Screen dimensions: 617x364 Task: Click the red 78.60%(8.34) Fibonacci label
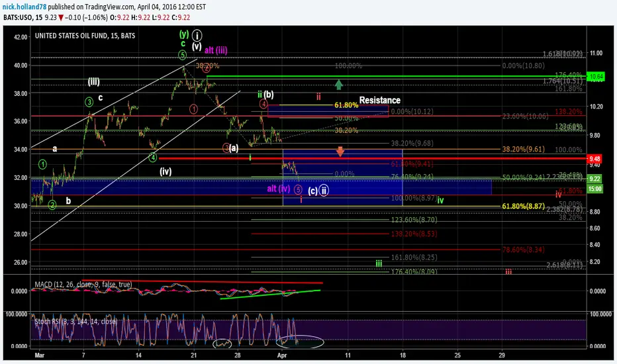pyautogui.click(x=524, y=250)
